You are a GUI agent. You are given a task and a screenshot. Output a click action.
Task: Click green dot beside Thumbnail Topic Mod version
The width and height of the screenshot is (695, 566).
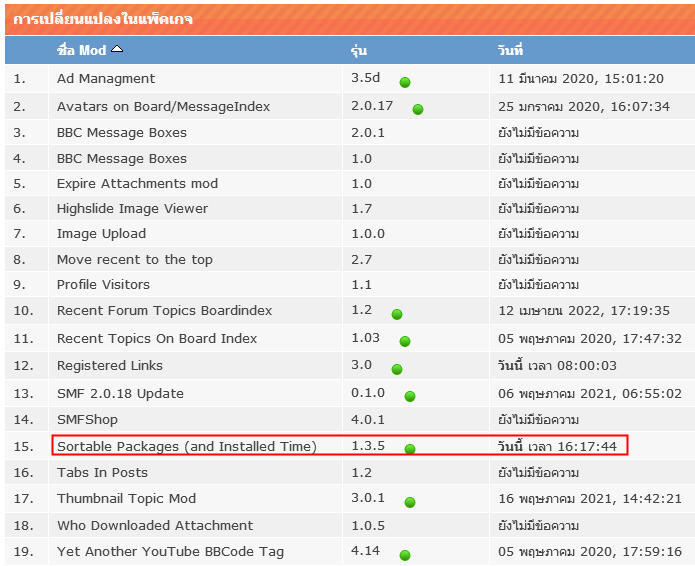(410, 502)
